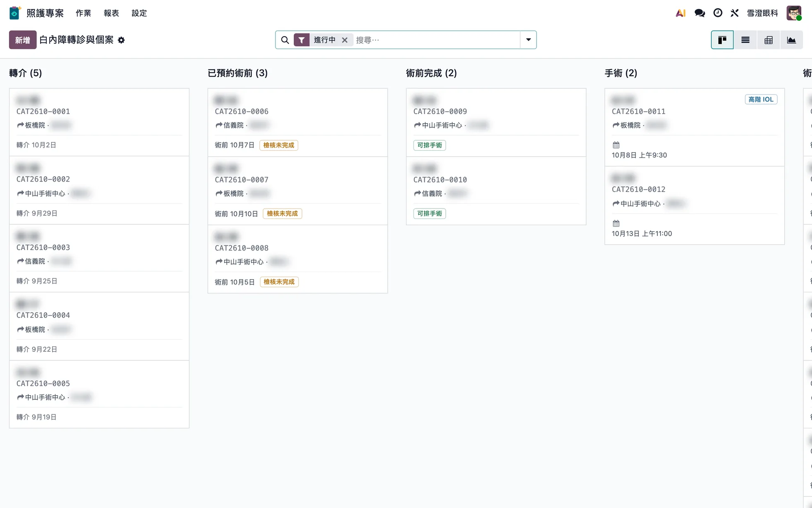Open the developer tools wrench icon
The height and width of the screenshot is (508, 812).
tap(735, 13)
